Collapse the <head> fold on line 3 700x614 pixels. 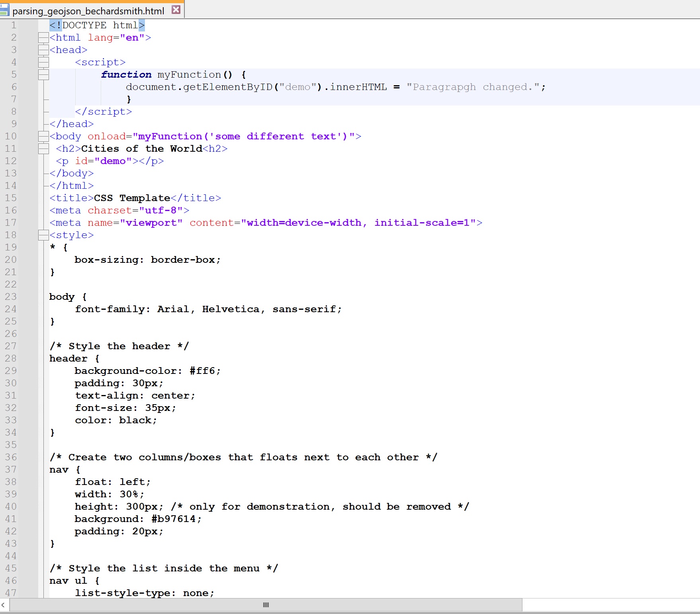pyautogui.click(x=44, y=50)
